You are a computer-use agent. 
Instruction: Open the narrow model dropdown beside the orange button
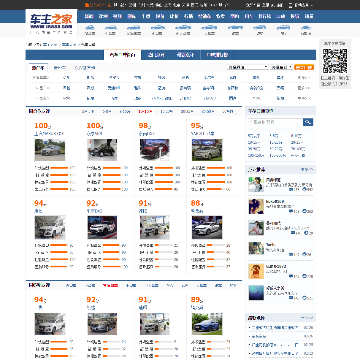(x=282, y=67)
